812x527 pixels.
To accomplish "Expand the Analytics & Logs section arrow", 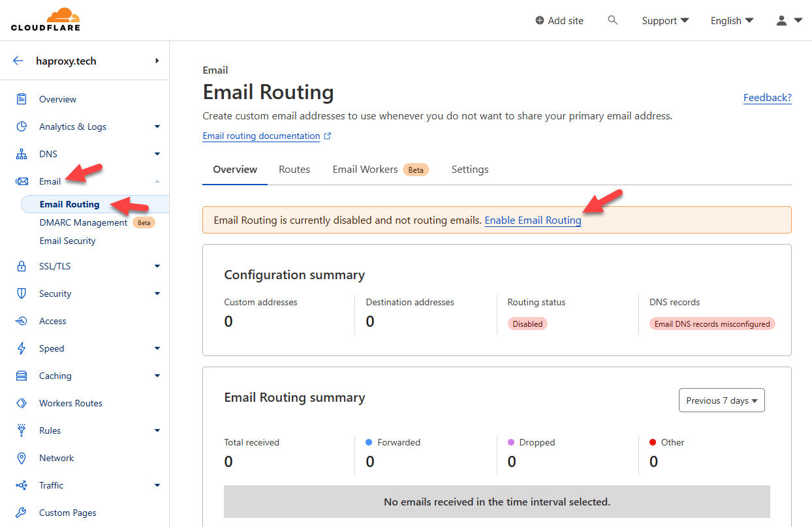I will (x=157, y=127).
